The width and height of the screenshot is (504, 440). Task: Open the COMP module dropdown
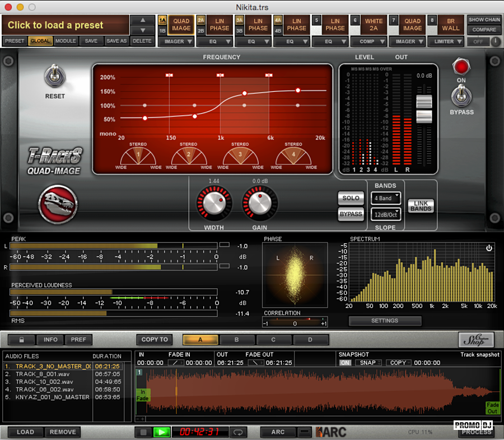[368, 41]
